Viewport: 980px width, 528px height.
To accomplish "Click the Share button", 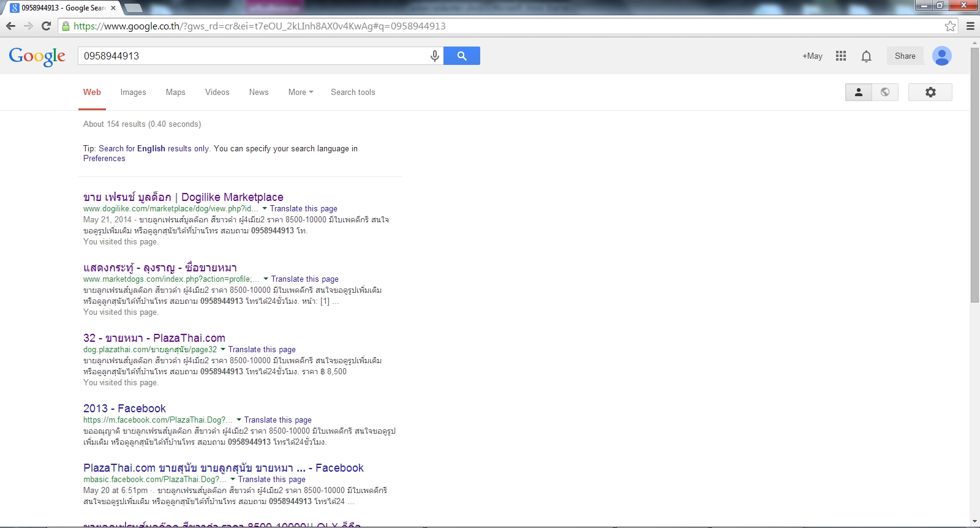I will pos(905,56).
